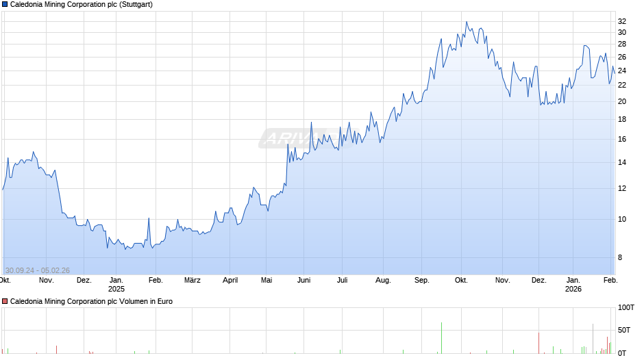Click the price axis label 14

pyautogui.click(x=622, y=162)
